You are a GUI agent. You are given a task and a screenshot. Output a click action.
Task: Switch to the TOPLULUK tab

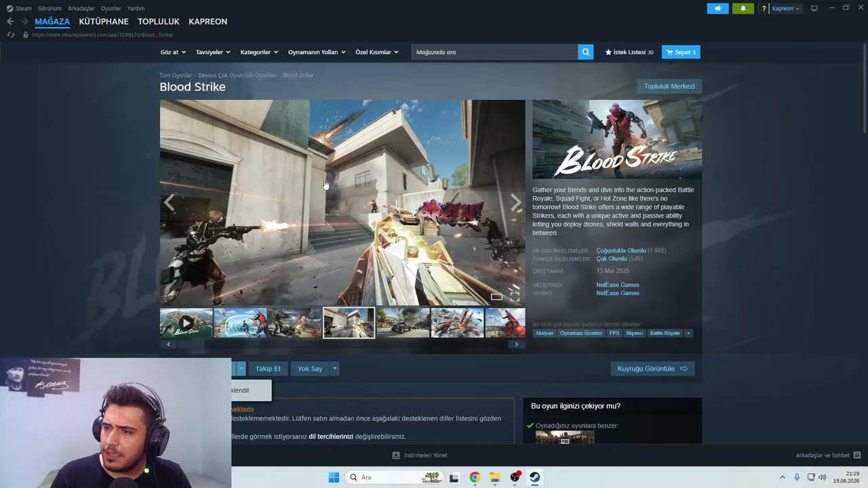point(159,22)
